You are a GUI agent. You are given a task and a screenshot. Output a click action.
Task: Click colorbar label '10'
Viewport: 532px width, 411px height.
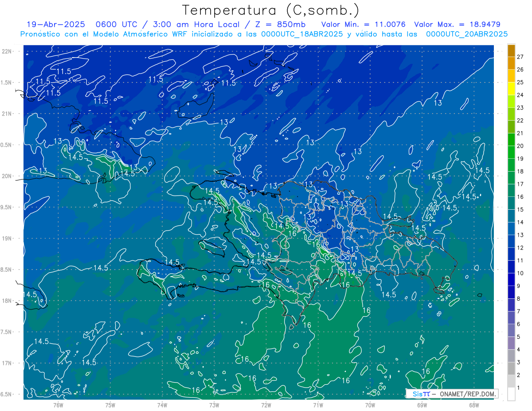(x=520, y=273)
